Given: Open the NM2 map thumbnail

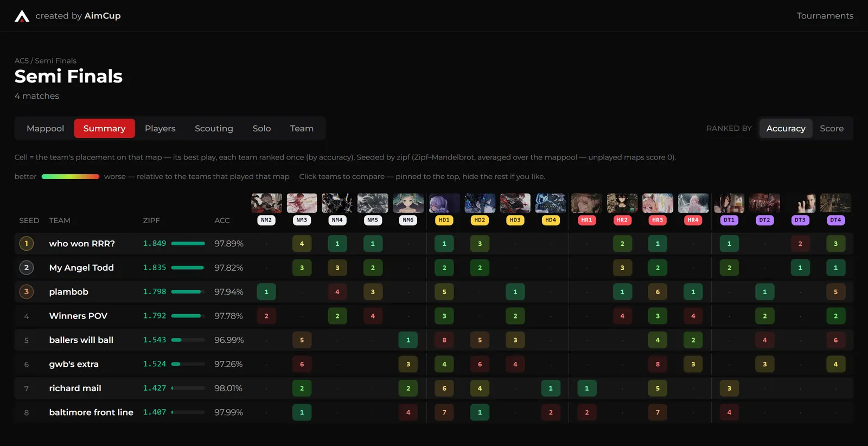Looking at the screenshot, I should (x=266, y=203).
